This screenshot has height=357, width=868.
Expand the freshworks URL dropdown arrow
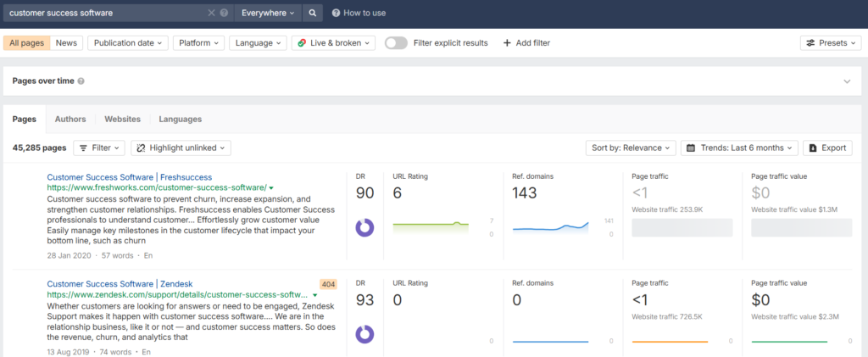(x=271, y=188)
